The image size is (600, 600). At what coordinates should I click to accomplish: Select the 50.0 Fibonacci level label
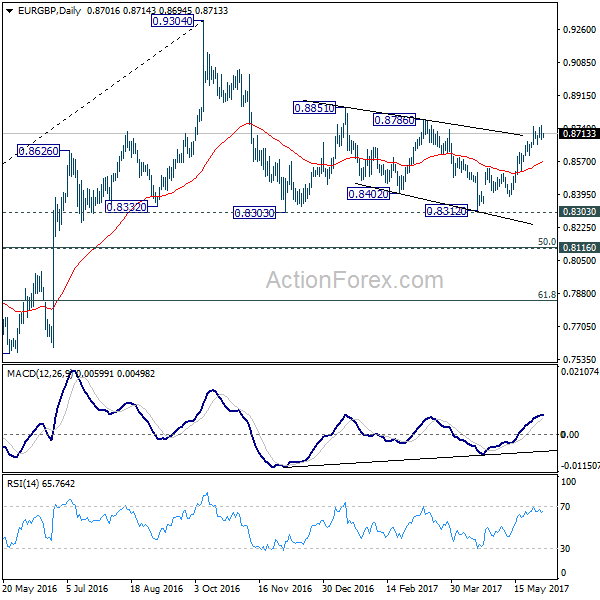tap(547, 241)
